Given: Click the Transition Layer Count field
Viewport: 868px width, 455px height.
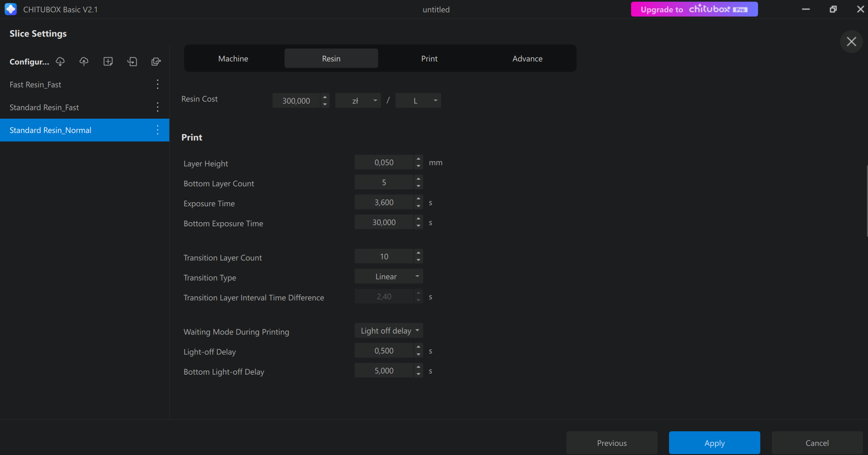Looking at the screenshot, I should (384, 256).
